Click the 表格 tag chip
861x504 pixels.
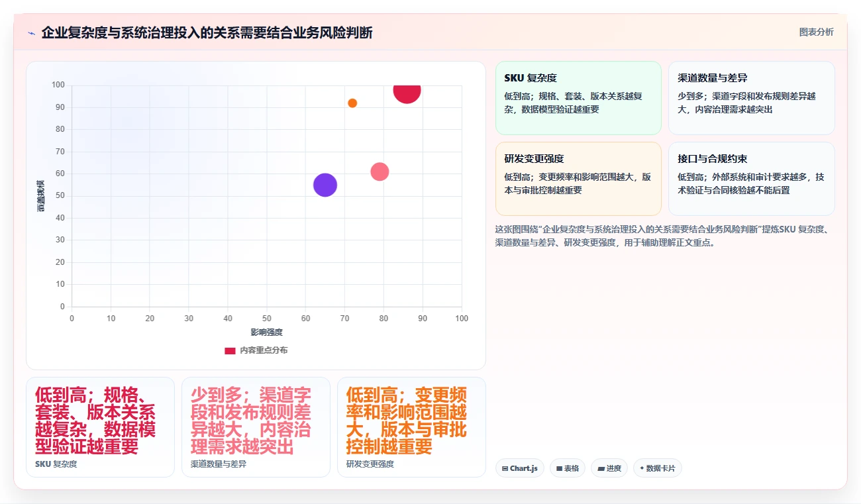(x=567, y=468)
